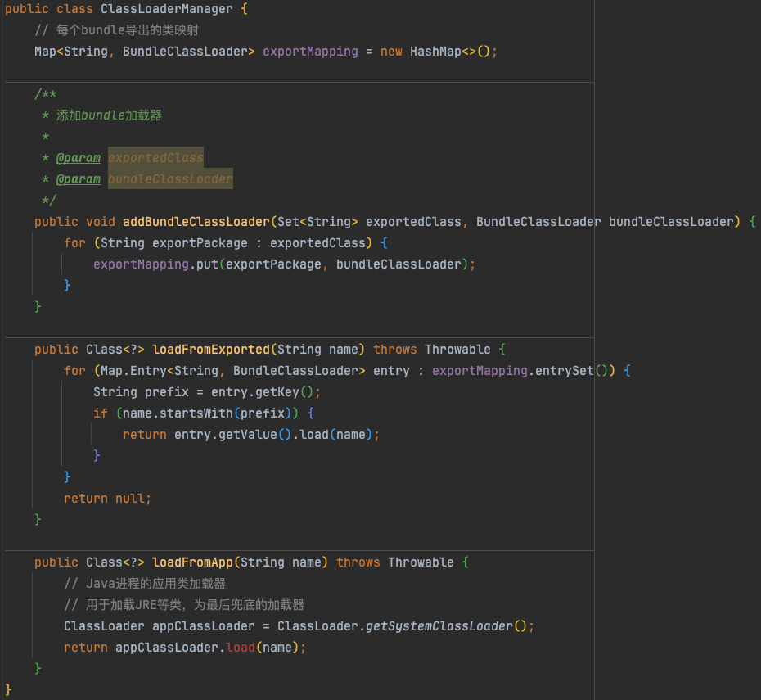The image size is (761, 700).
Task: Click highlighted bundleClassLoader in the Javadoc
Action: [170, 179]
